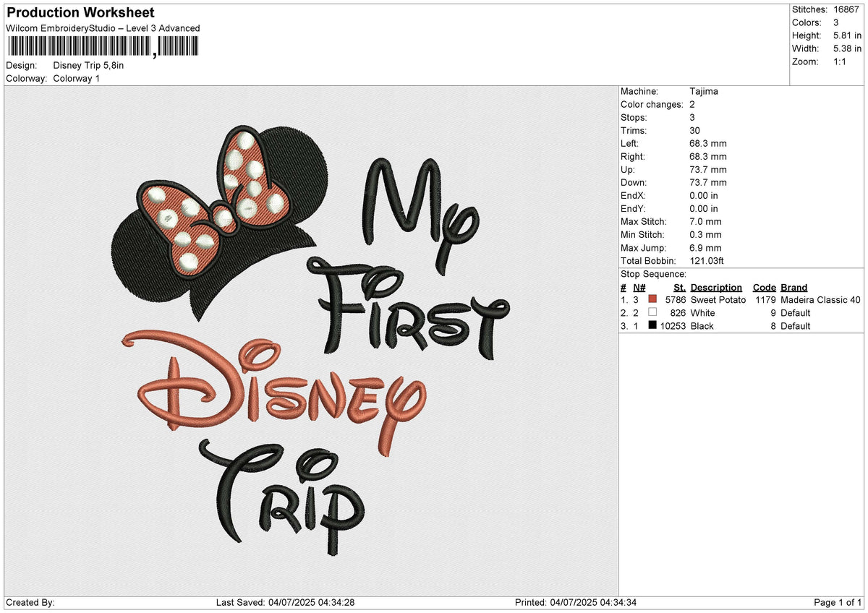Click the barcode under the Wilcom heading
This screenshot has width=868, height=613.
(102, 47)
